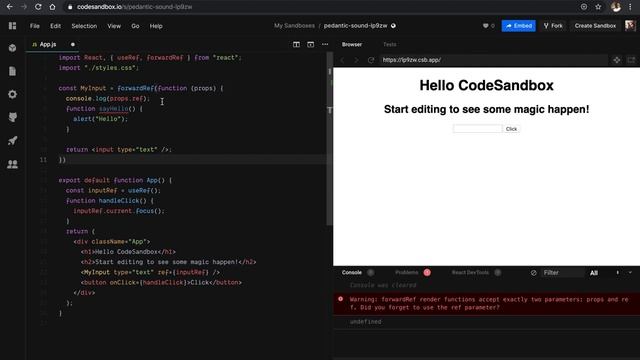640x360 pixels.
Task: Click the heart like icon in header
Action: (485, 26)
